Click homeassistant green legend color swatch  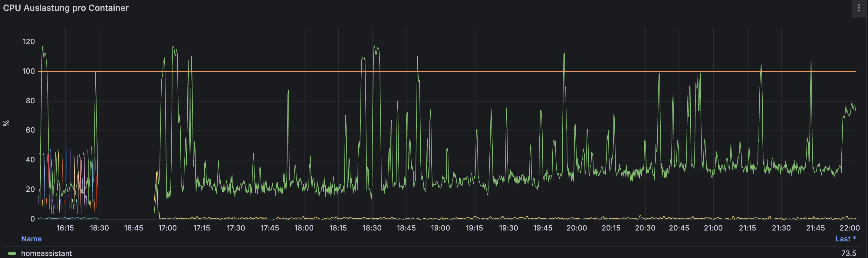point(12,253)
